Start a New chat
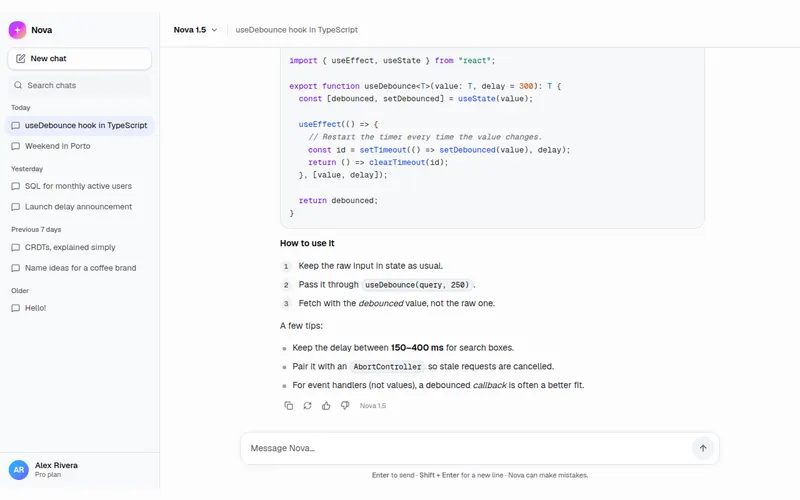Image resolution: width=800 pixels, height=500 pixels. (x=80, y=59)
